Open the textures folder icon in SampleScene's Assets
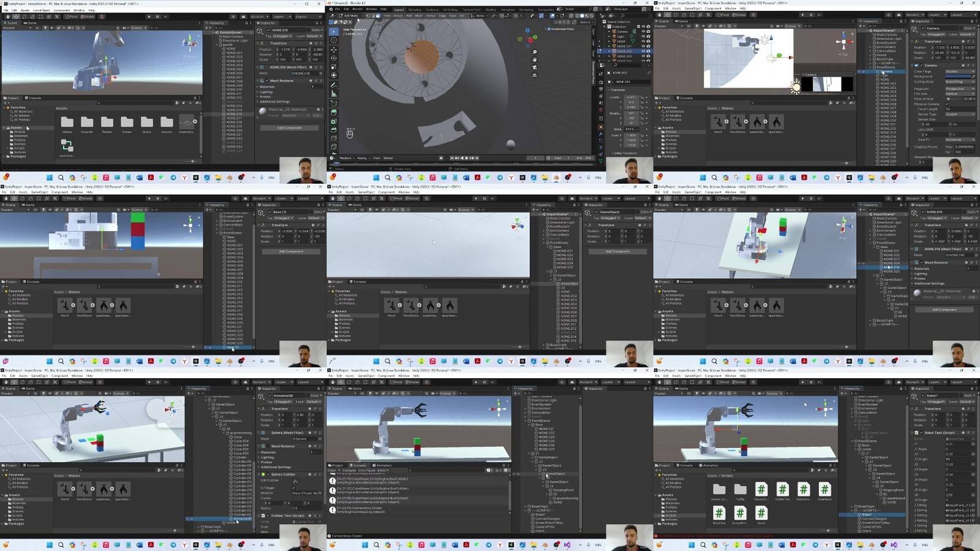The width and height of the screenshot is (980, 551). [167, 123]
